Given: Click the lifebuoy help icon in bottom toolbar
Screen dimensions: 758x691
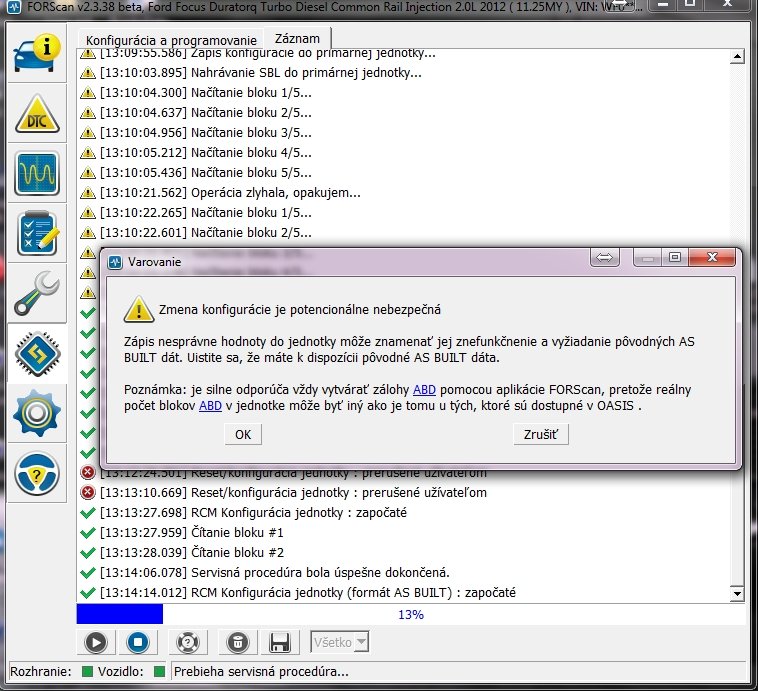Looking at the screenshot, I should [x=186, y=642].
